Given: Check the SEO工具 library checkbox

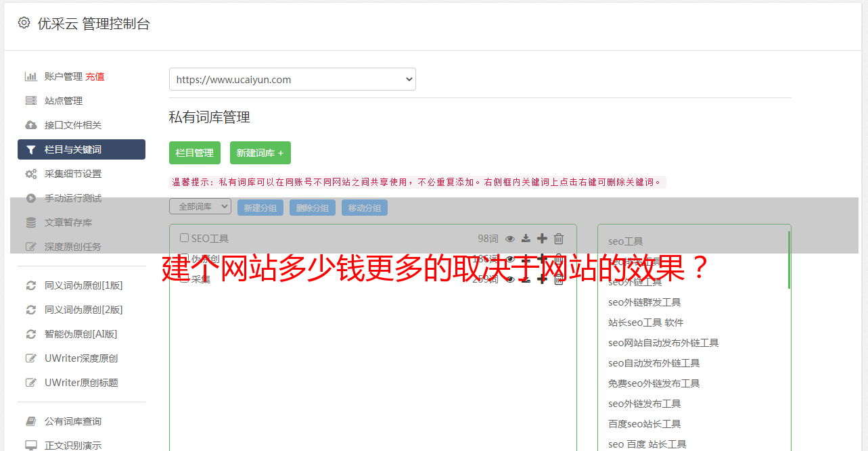Looking at the screenshot, I should tap(184, 238).
